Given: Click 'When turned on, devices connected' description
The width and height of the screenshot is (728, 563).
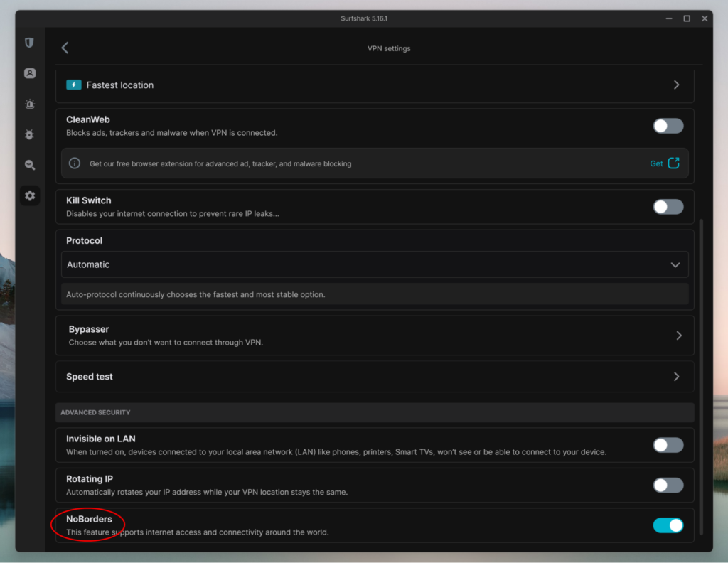Looking at the screenshot, I should coord(336,452).
